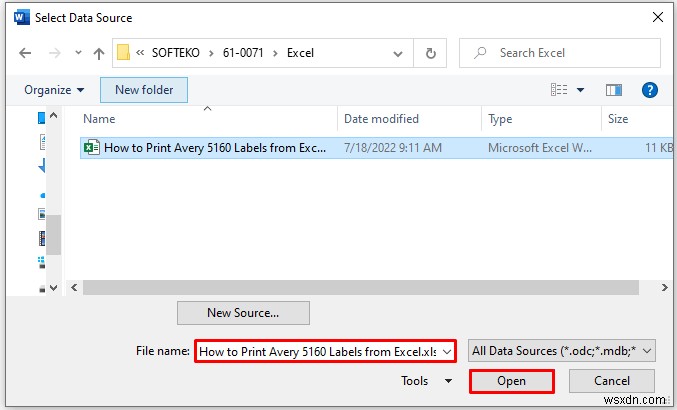Image resolution: width=677 pixels, height=410 pixels.
Task: Click the Open button
Action: point(512,381)
